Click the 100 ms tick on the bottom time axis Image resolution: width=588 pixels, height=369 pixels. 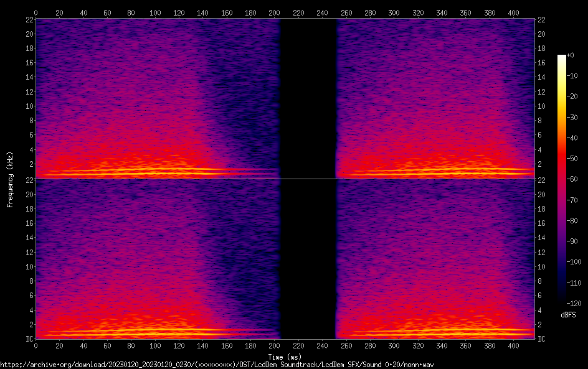point(155,346)
